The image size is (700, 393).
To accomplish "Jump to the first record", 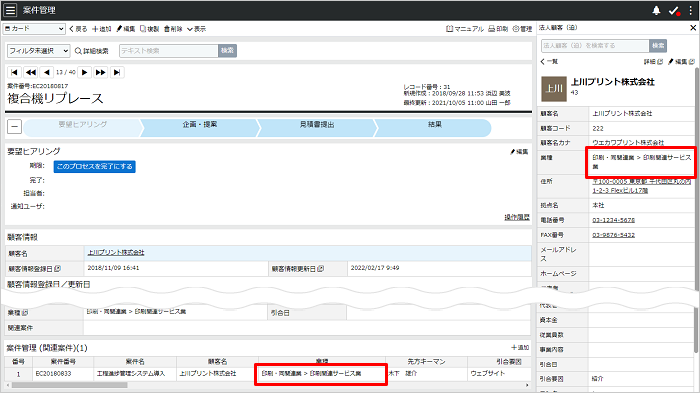I will point(14,72).
